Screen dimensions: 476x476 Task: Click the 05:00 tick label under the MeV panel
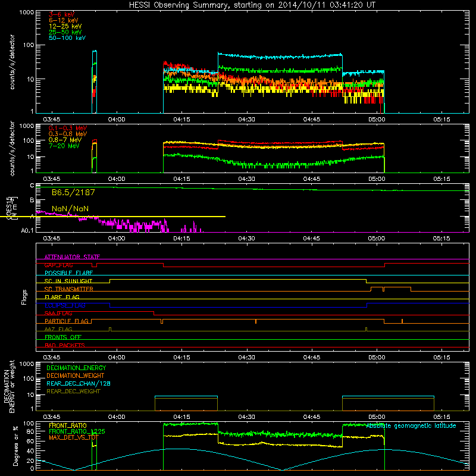click(377, 179)
